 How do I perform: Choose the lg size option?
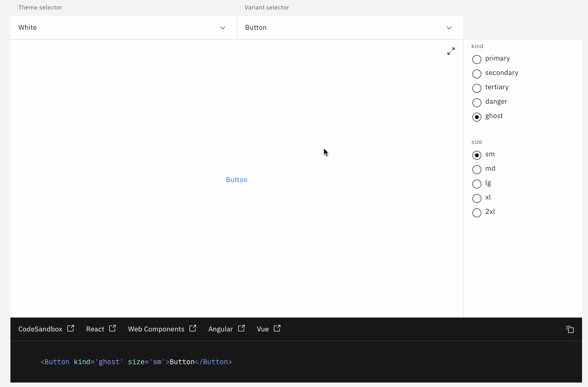[x=476, y=184]
